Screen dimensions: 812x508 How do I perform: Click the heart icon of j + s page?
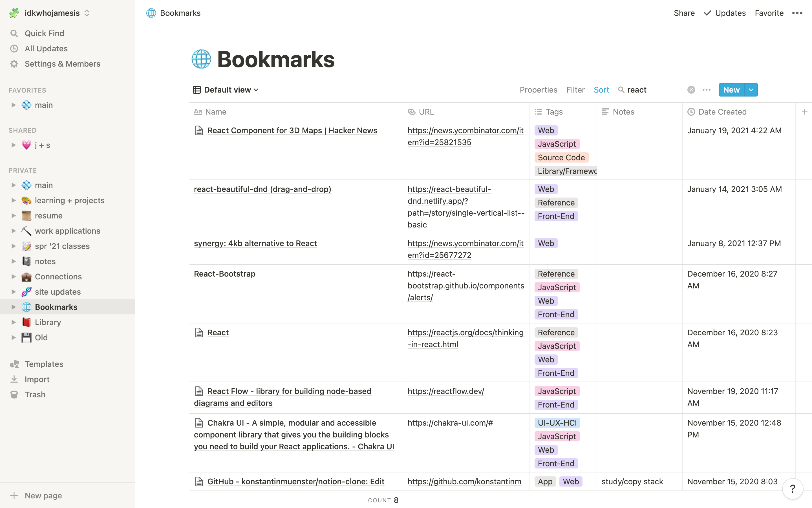click(x=27, y=145)
